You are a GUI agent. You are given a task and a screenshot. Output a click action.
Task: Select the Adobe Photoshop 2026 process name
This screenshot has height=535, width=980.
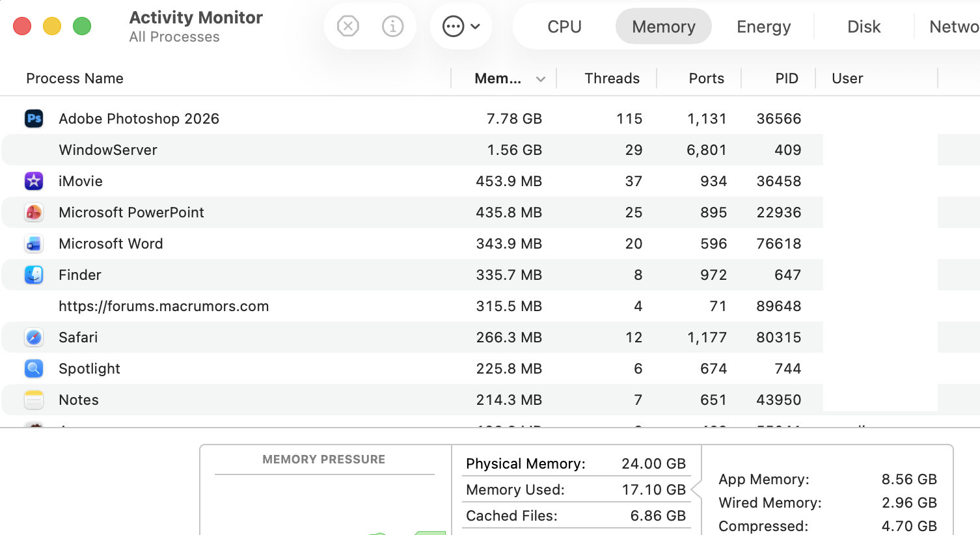click(x=139, y=118)
